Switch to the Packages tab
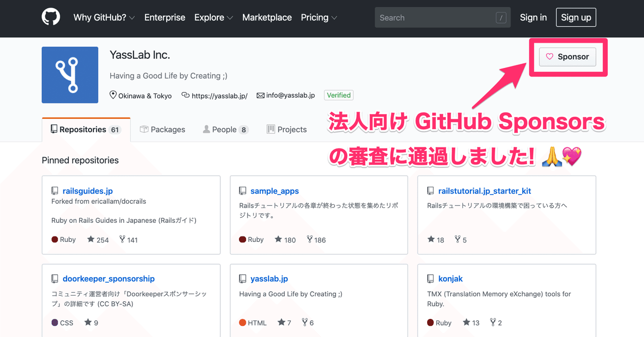Screen dimensions: 644x337 pos(162,130)
